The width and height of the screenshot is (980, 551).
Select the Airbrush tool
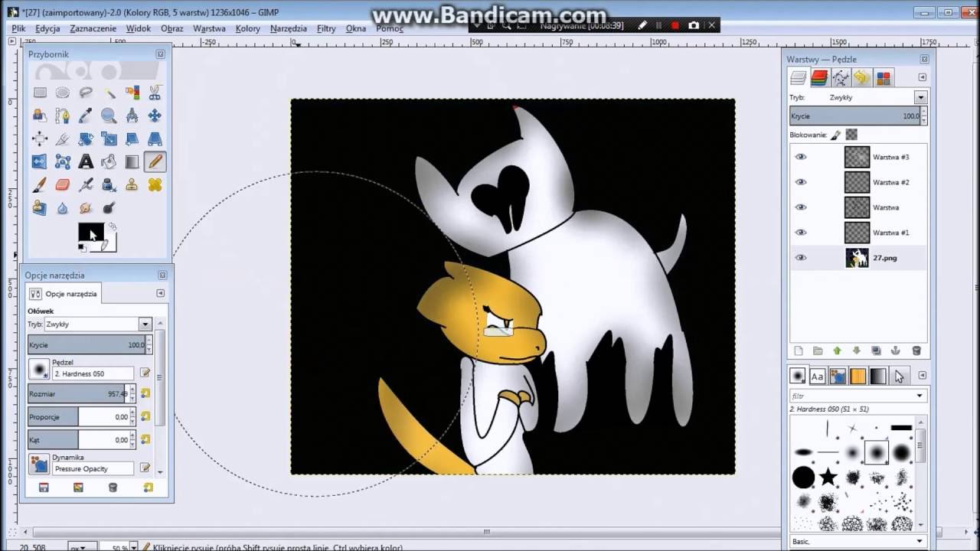tap(86, 184)
